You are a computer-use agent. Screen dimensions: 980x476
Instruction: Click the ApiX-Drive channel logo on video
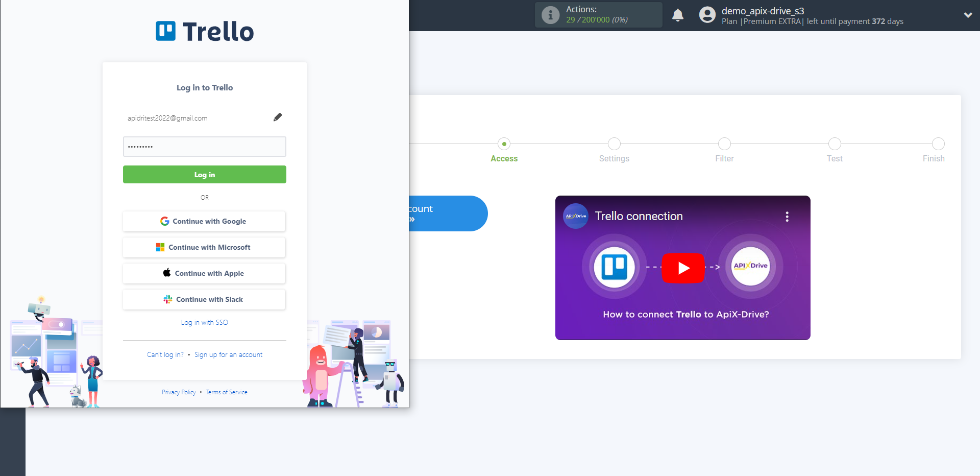click(x=576, y=216)
